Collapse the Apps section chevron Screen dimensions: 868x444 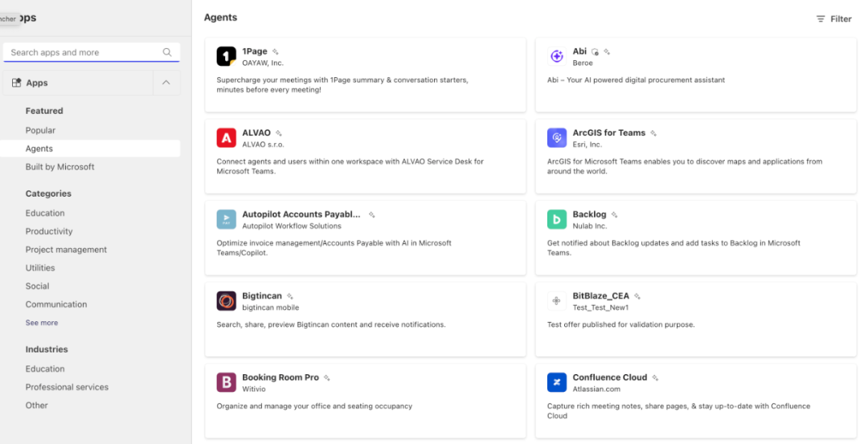(166, 83)
